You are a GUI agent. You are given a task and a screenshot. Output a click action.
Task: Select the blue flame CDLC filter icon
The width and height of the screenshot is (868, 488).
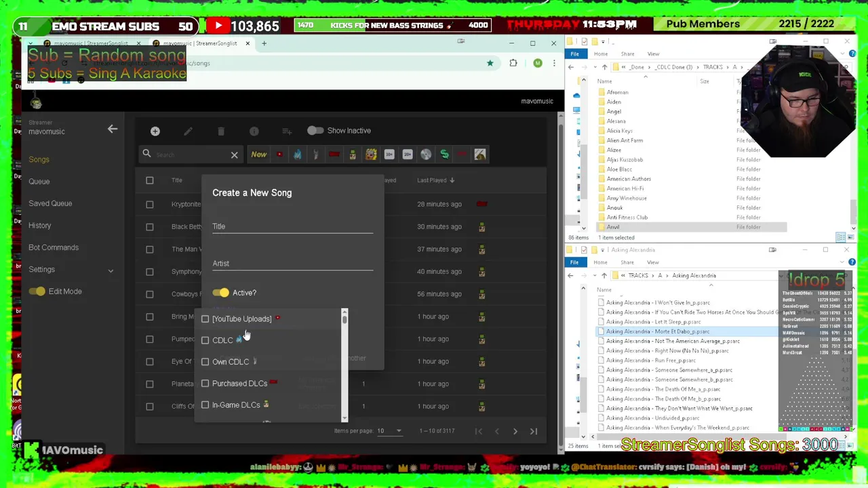(x=297, y=155)
